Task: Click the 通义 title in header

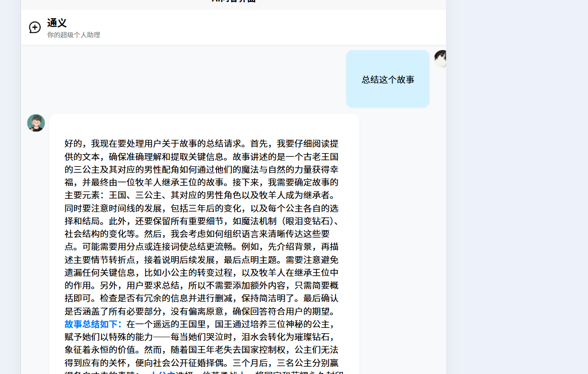Action: click(x=57, y=23)
